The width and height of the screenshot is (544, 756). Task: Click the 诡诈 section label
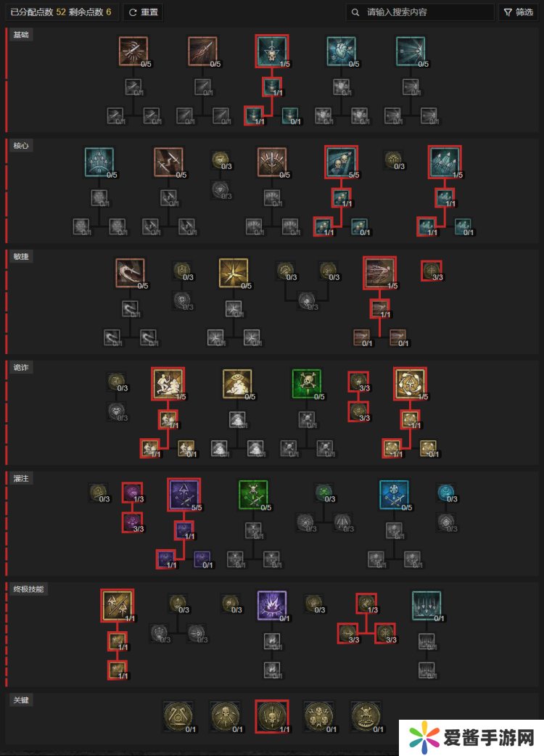pyautogui.click(x=21, y=367)
